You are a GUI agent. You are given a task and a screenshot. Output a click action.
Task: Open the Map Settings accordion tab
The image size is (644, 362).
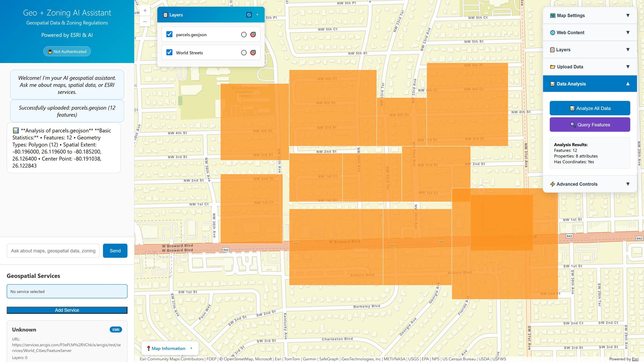[x=590, y=16]
